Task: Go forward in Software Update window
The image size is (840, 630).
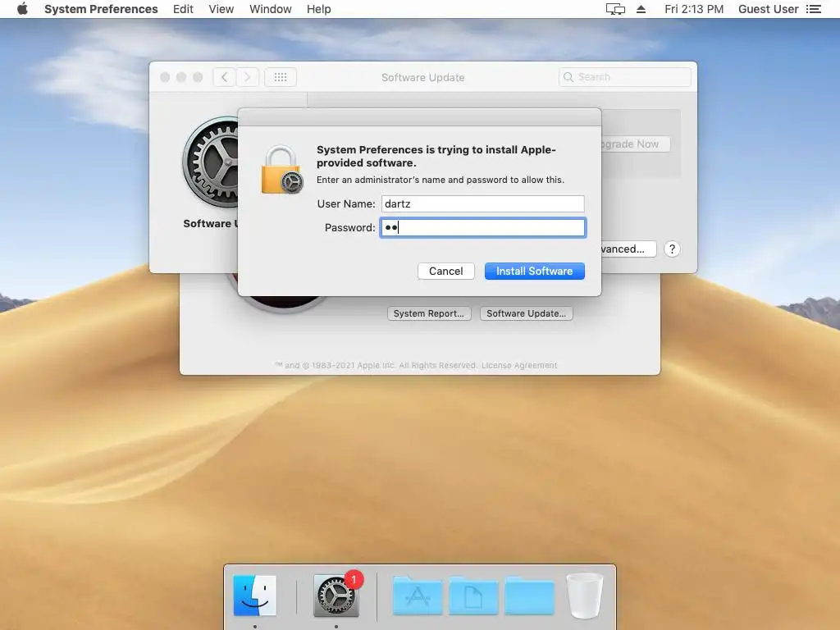Action: click(x=248, y=77)
